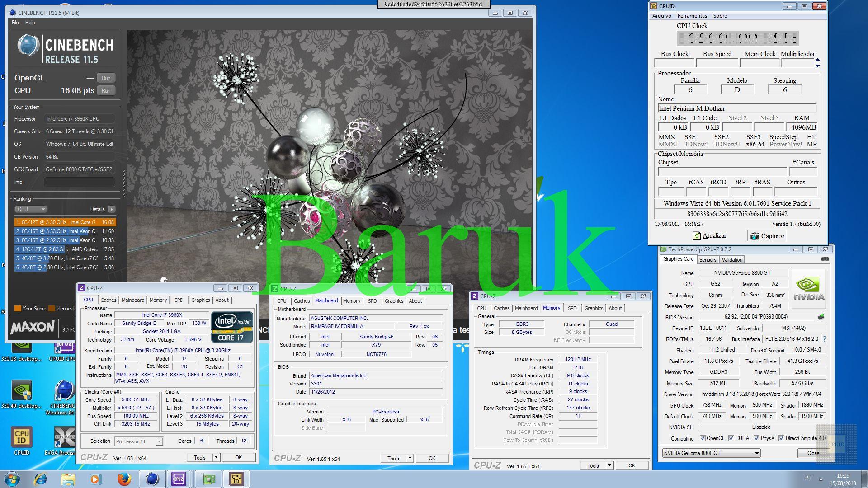
Task: Open the Processor #1 selection dropdown
Action: click(138, 441)
